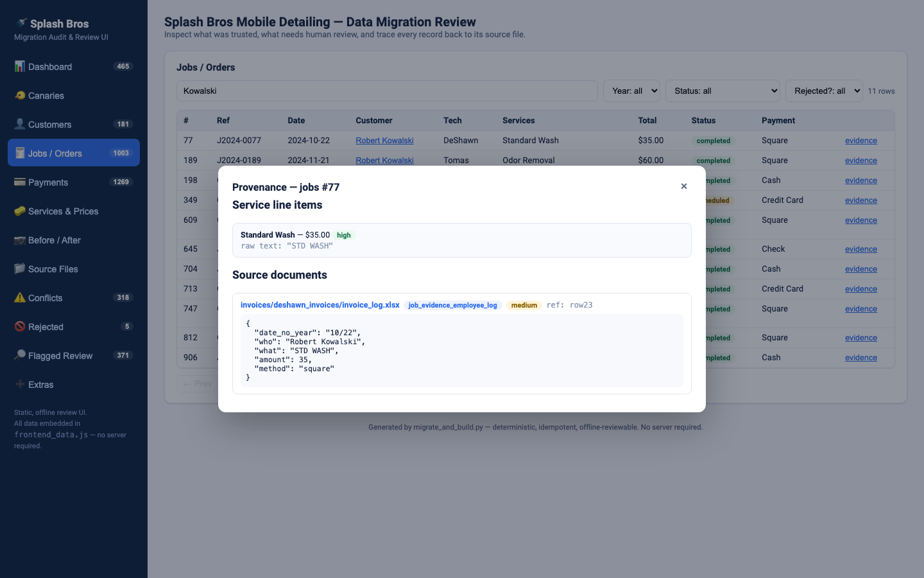Go to Canaries page

click(x=74, y=96)
